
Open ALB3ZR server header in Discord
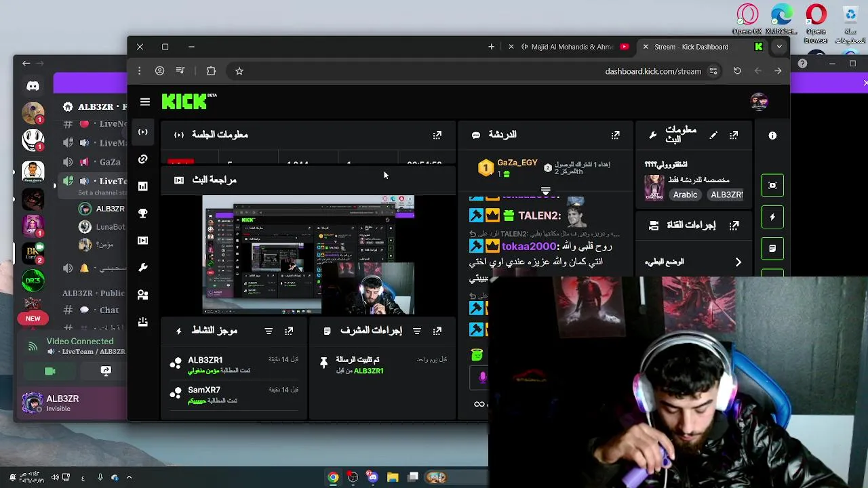click(94, 106)
